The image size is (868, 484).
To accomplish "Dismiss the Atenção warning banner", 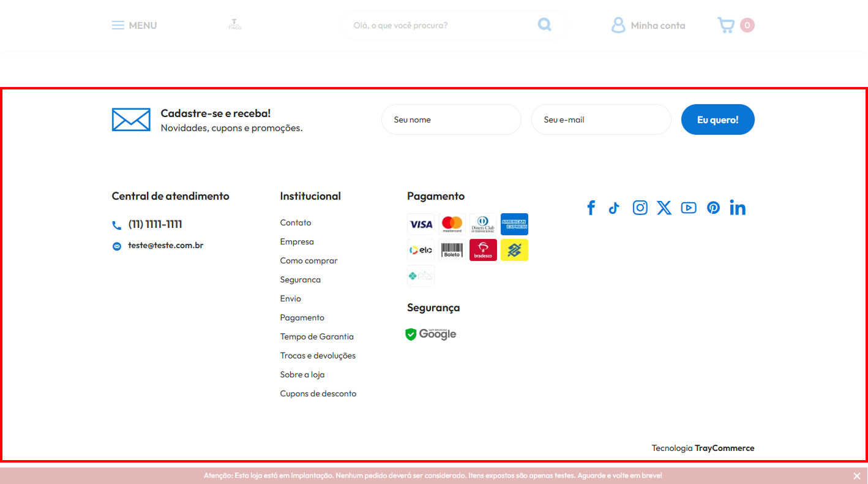I will tap(856, 476).
